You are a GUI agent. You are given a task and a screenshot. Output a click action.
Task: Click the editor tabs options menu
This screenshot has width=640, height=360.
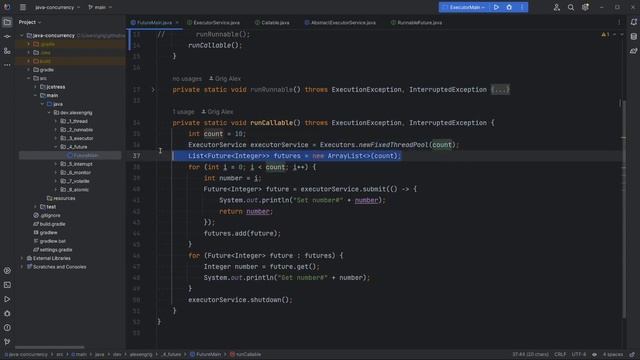619,22
